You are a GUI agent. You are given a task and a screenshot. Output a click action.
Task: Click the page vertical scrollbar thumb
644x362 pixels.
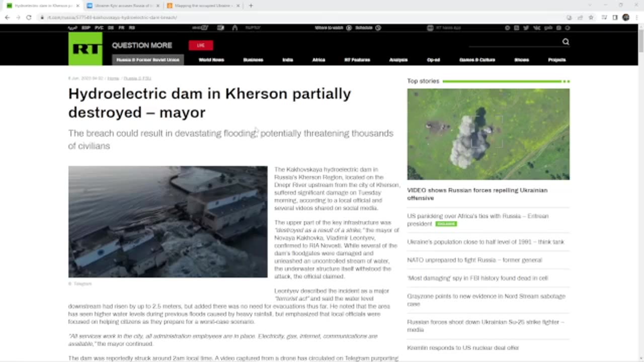coord(640,40)
